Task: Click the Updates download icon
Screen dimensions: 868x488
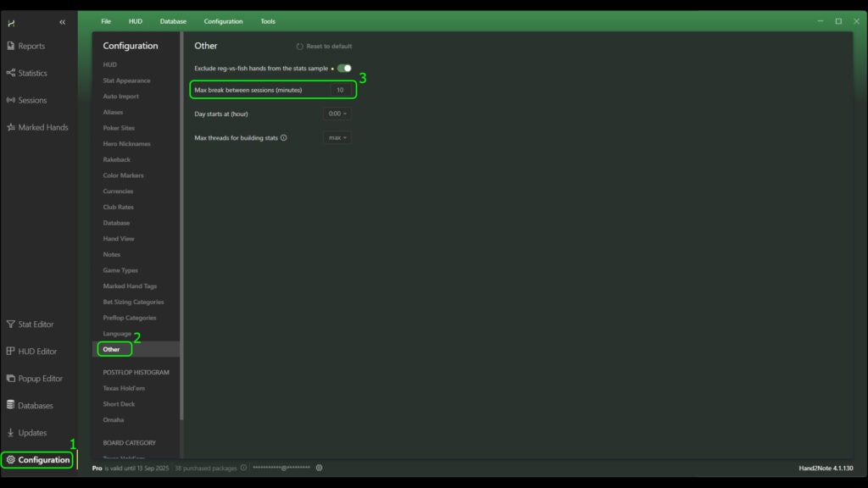Action: pyautogui.click(x=11, y=433)
